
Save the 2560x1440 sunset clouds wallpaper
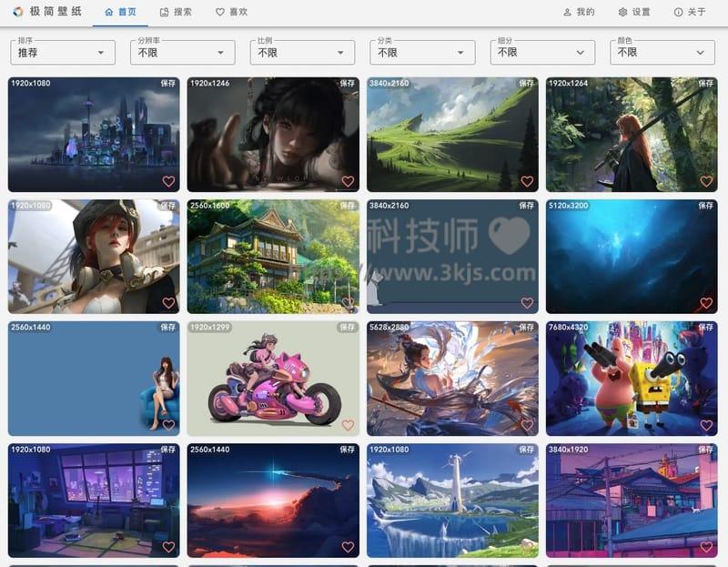tap(348, 449)
